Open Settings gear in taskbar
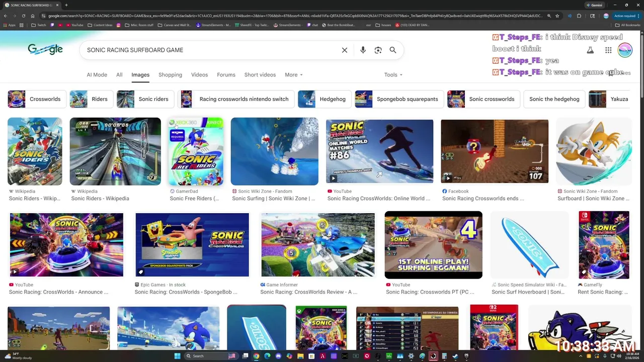The image size is (644, 362). click(x=411, y=356)
